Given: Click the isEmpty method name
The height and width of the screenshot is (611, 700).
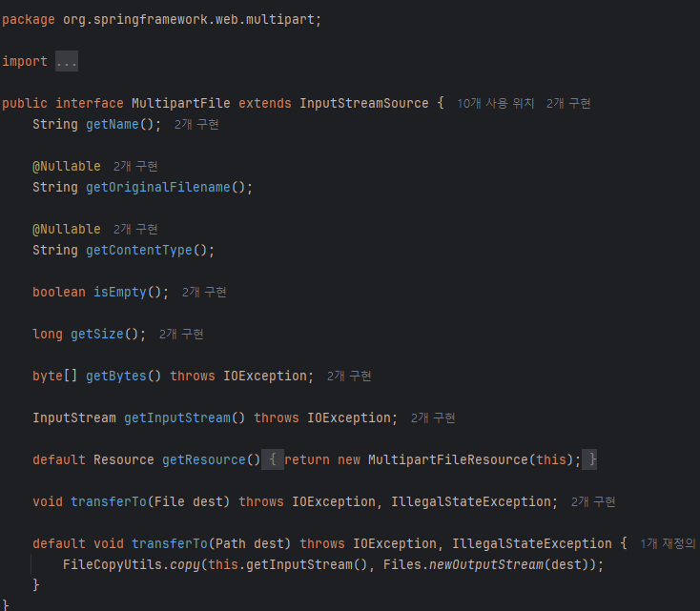Looking at the screenshot, I should coord(120,293).
